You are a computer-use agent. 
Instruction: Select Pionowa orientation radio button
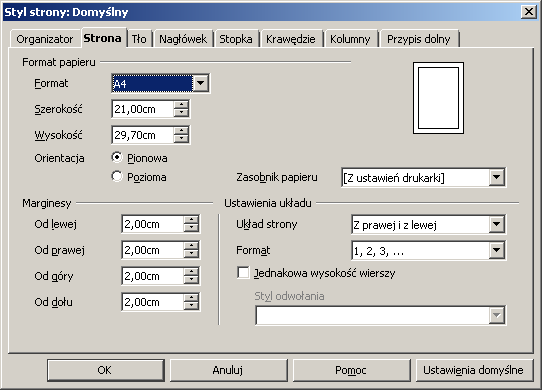[117, 158]
